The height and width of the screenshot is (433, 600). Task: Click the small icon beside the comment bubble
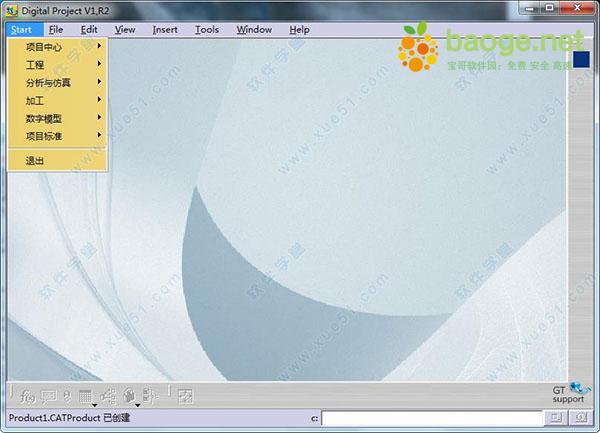coord(67,396)
